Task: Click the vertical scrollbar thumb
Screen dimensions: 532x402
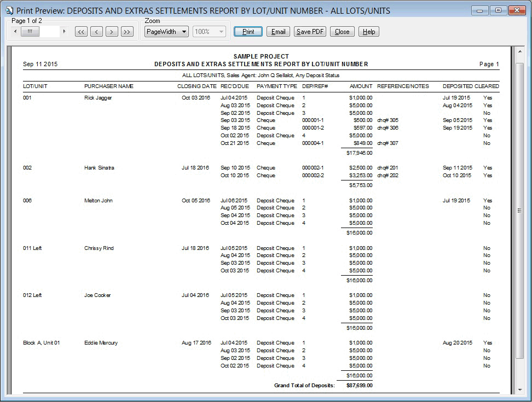Action: coord(519,211)
